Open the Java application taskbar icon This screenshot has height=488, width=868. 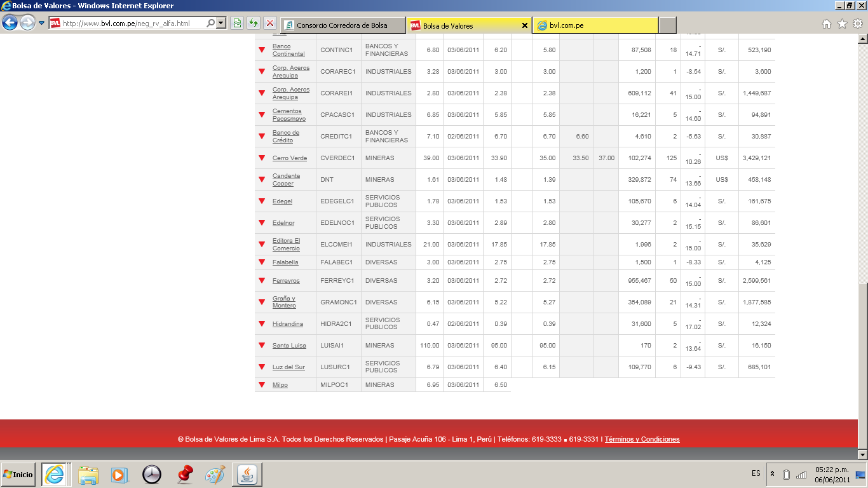pyautogui.click(x=247, y=475)
